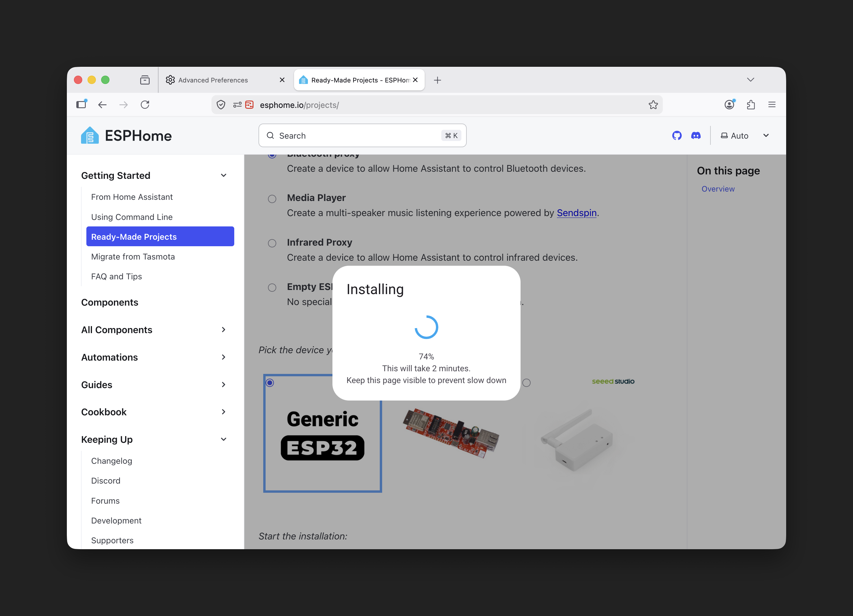This screenshot has height=616, width=853.
Task: Click the browser reload icon
Action: (145, 105)
